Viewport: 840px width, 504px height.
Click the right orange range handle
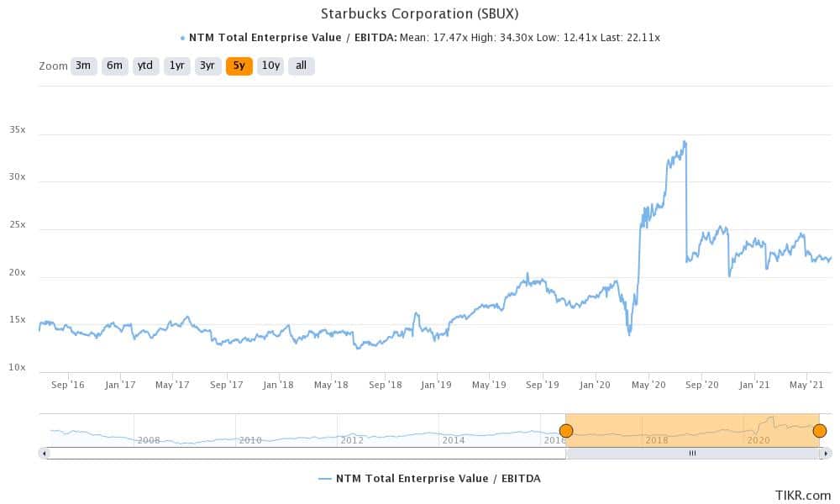coord(821,429)
